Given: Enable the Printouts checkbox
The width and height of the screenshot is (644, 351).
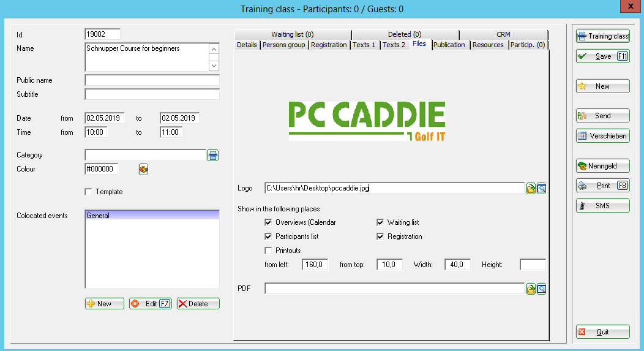Looking at the screenshot, I should pos(268,251).
